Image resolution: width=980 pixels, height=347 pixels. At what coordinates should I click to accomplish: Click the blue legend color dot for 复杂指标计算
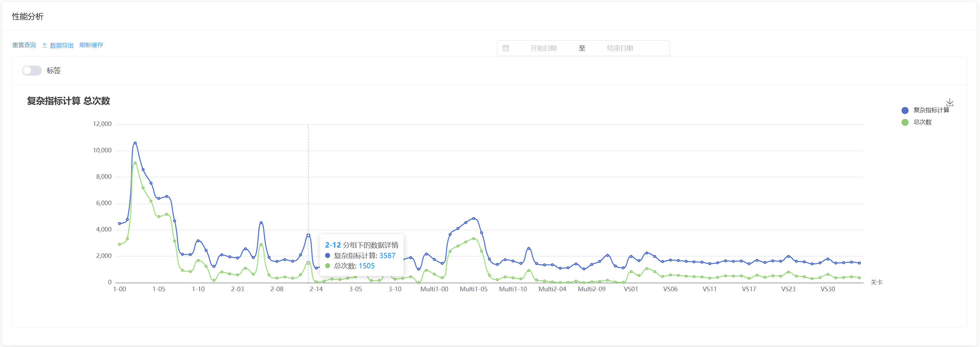[905, 110]
